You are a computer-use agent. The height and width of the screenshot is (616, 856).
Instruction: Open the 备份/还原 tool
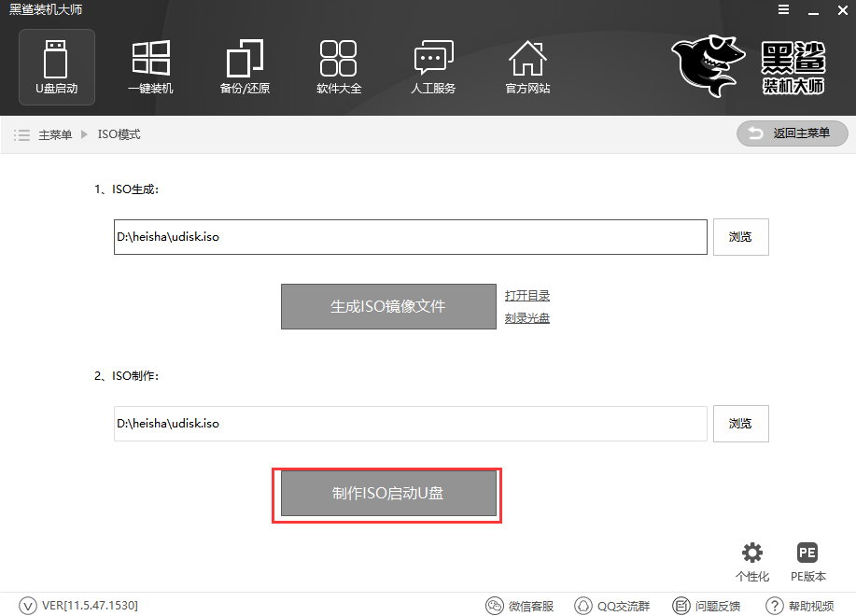coord(245,66)
